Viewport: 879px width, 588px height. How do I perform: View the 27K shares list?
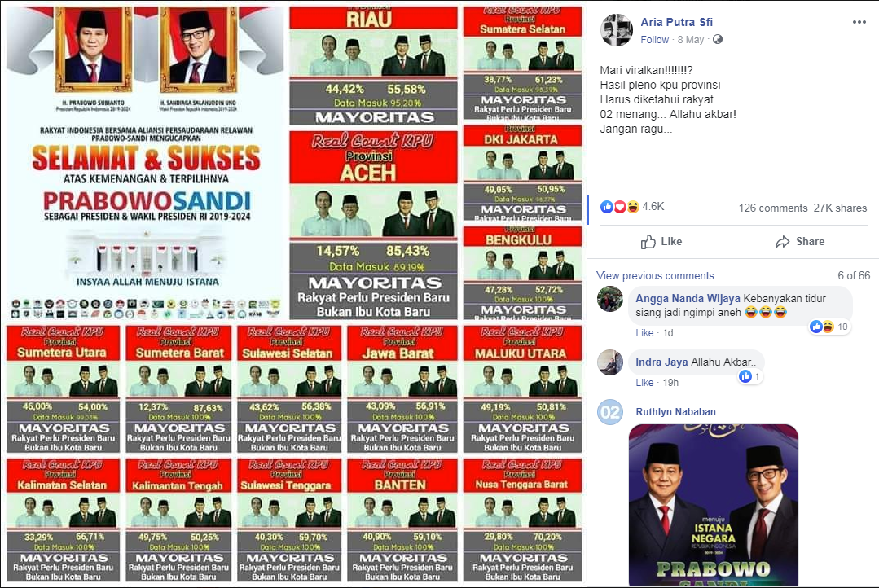[x=841, y=208]
